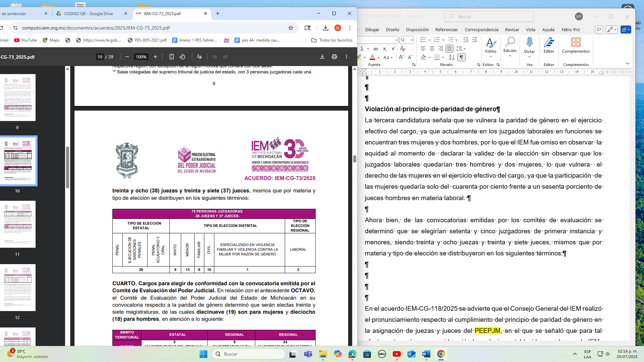
Task: Increase indent in Word paragraph group
Action: (x=474, y=40)
